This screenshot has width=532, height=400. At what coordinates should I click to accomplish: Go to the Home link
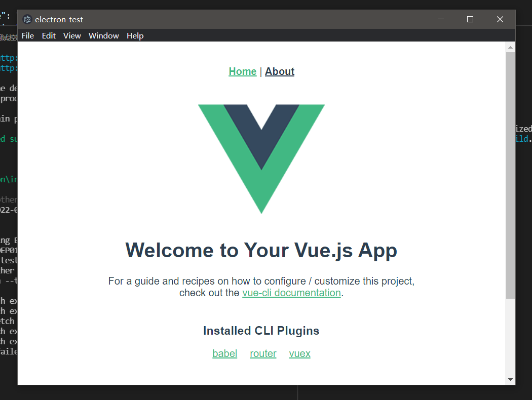point(243,71)
